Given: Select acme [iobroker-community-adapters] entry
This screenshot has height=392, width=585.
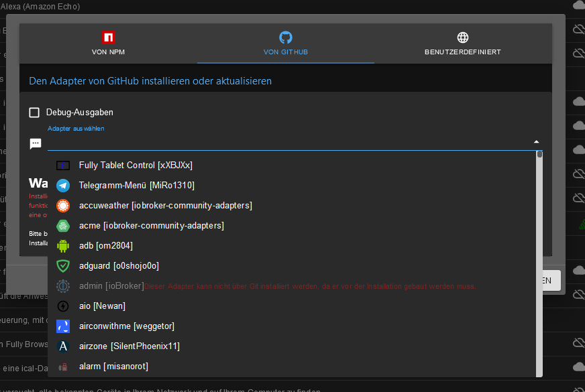Looking at the screenshot, I should click(x=292, y=225).
